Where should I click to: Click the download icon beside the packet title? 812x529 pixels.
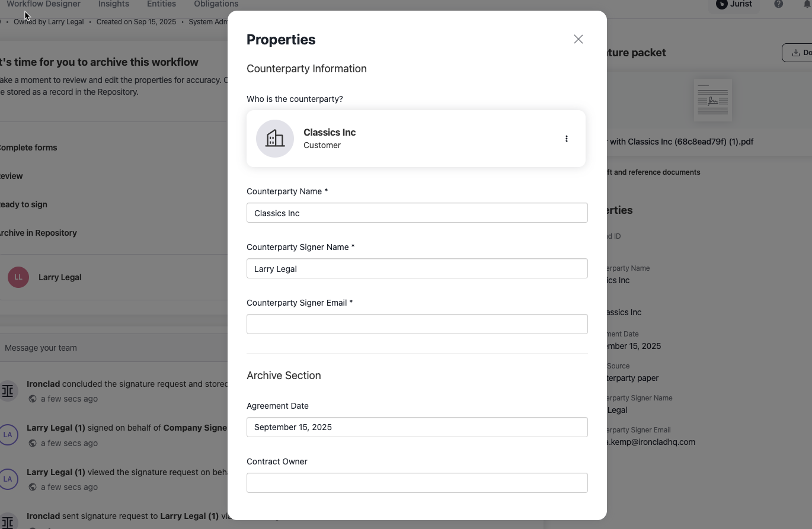click(796, 52)
